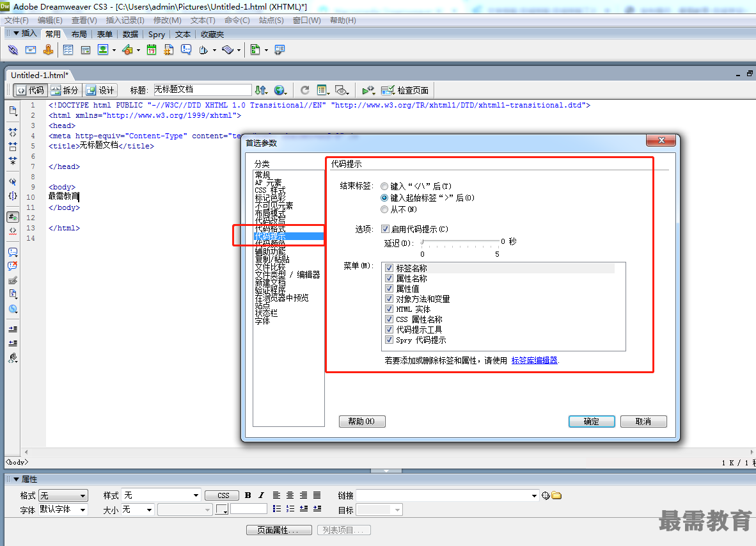756x546 pixels.
Task: Click the 帮助(H) button
Action: (x=361, y=421)
